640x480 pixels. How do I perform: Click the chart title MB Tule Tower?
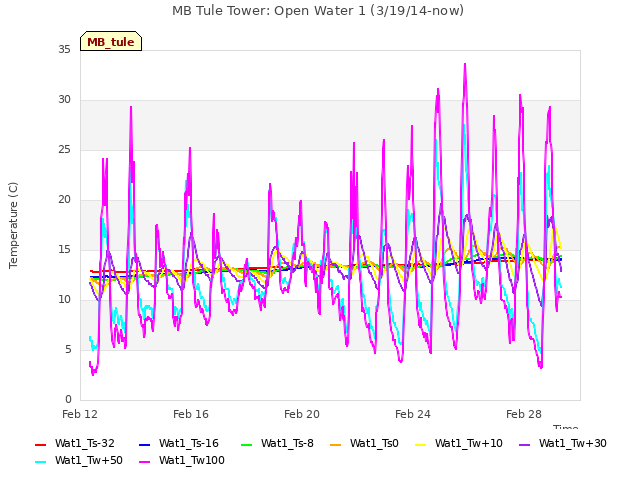(318, 11)
